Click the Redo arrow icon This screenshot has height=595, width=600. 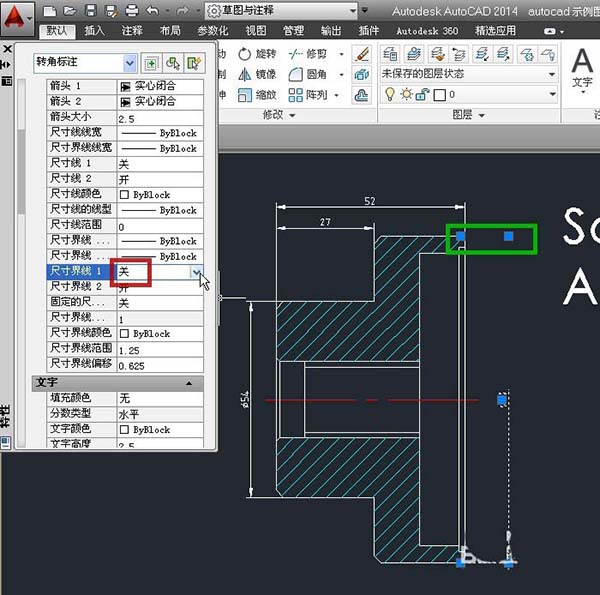click(x=182, y=11)
